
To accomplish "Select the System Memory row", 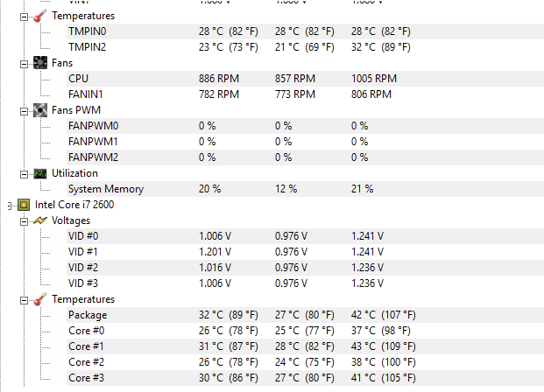I will pos(105,189).
